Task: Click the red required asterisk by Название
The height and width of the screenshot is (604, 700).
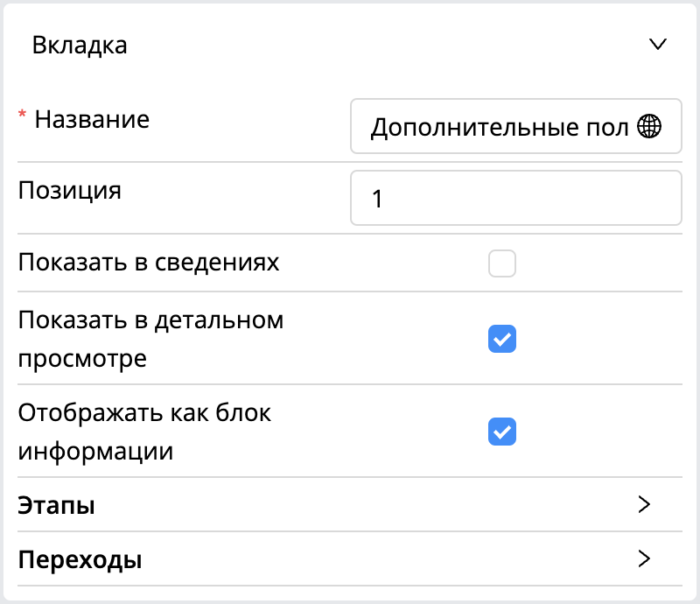Action: click(x=22, y=115)
